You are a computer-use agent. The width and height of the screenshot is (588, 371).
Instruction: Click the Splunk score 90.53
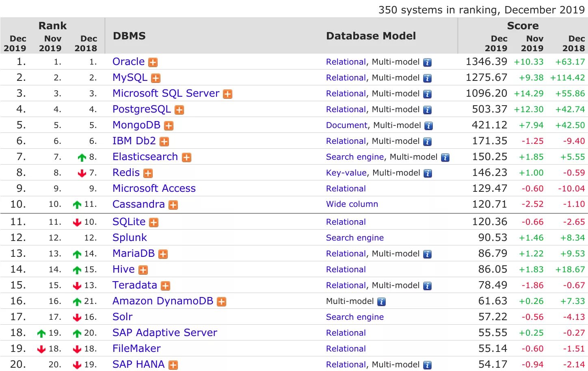493,238
